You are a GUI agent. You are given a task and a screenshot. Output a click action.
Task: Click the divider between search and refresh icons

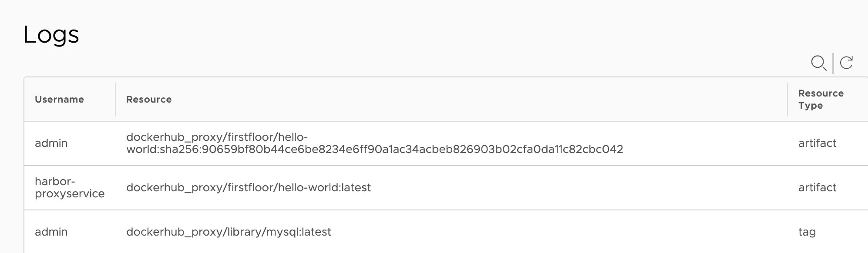coord(833,63)
